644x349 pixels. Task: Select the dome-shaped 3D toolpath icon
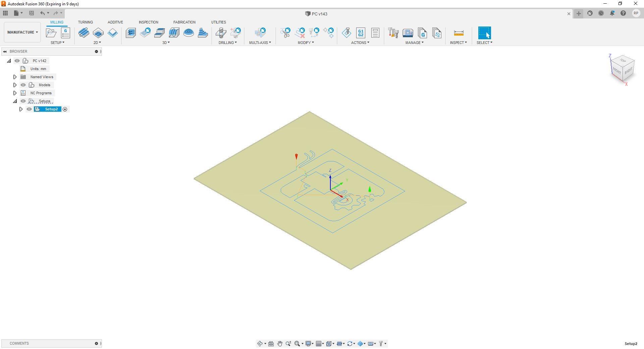[x=189, y=33]
